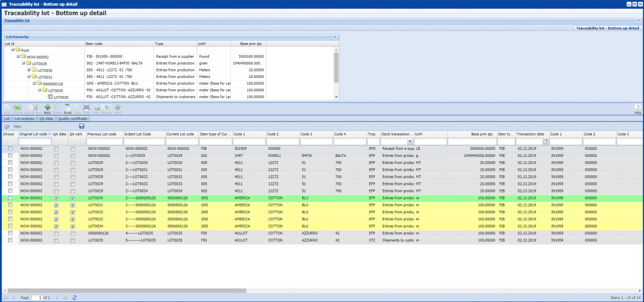This screenshot has height=302, width=644.
Task: Uncheck QA data on the green LOT0030 row
Action: click(56, 198)
